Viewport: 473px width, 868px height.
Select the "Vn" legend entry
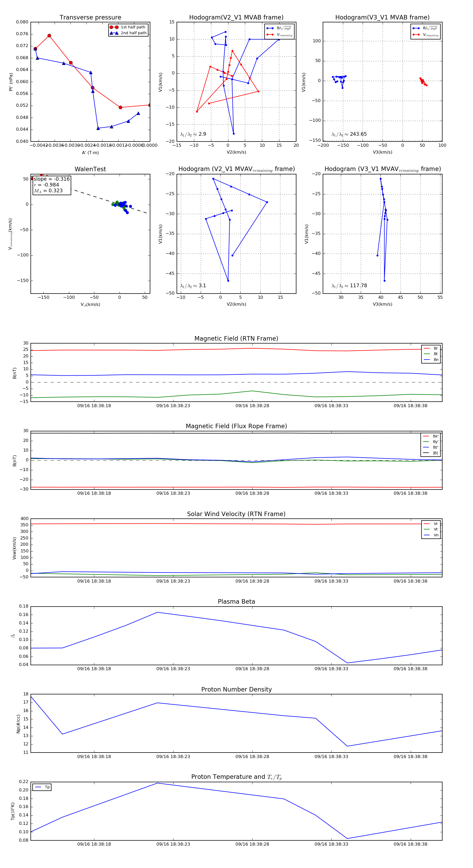[431, 535]
